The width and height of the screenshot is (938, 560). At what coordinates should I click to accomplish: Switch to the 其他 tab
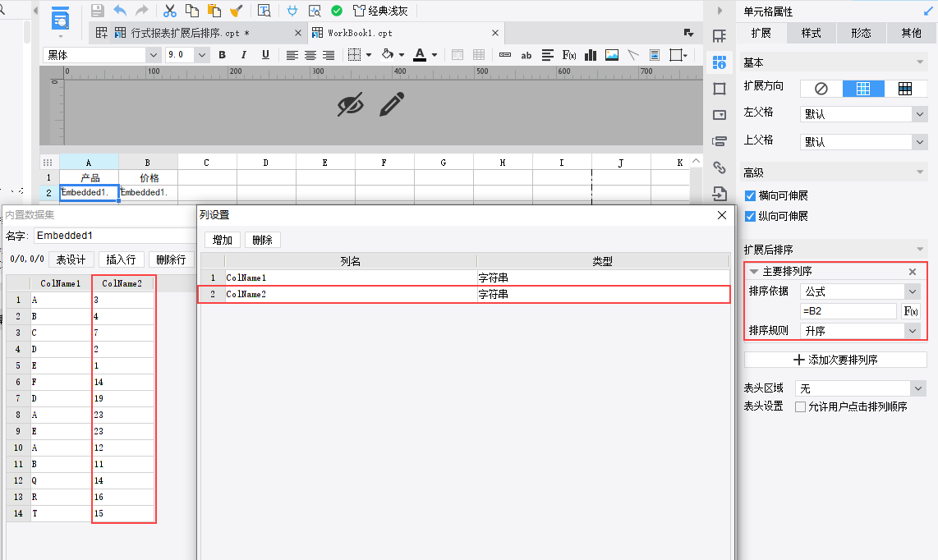pyautogui.click(x=911, y=33)
